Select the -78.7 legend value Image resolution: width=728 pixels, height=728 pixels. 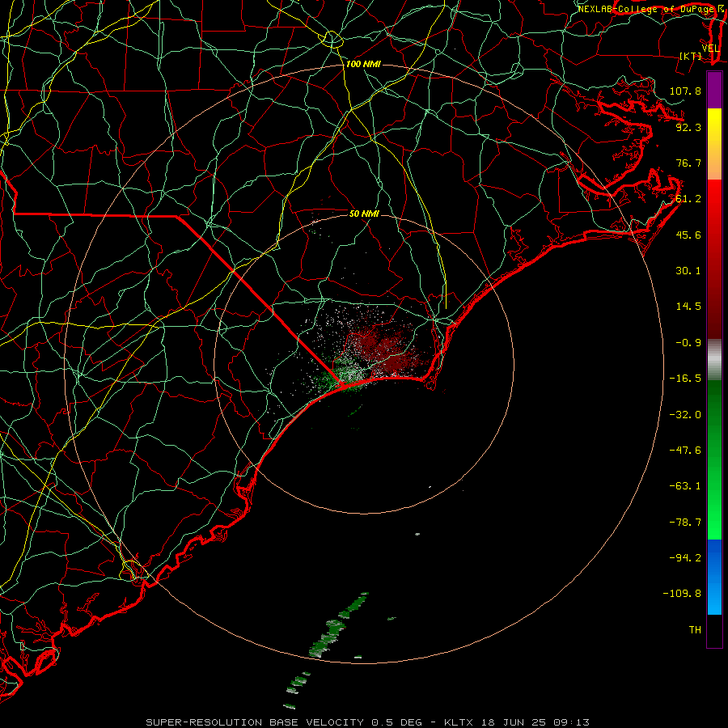point(685,523)
